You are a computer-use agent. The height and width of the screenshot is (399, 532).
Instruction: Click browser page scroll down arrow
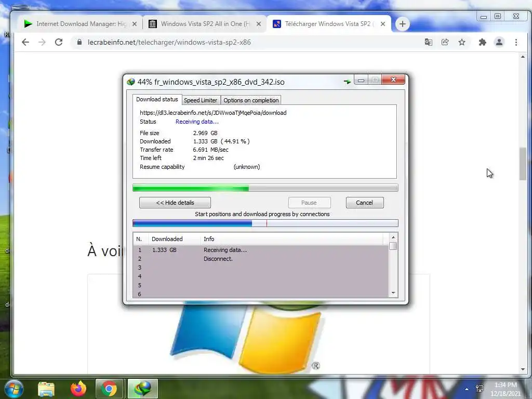[x=523, y=369]
